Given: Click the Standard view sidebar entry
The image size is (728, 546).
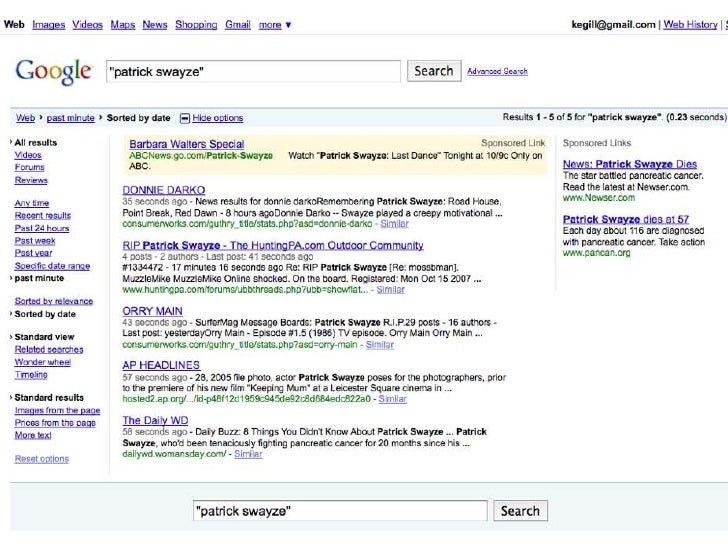Looking at the screenshot, I should [x=44, y=337].
